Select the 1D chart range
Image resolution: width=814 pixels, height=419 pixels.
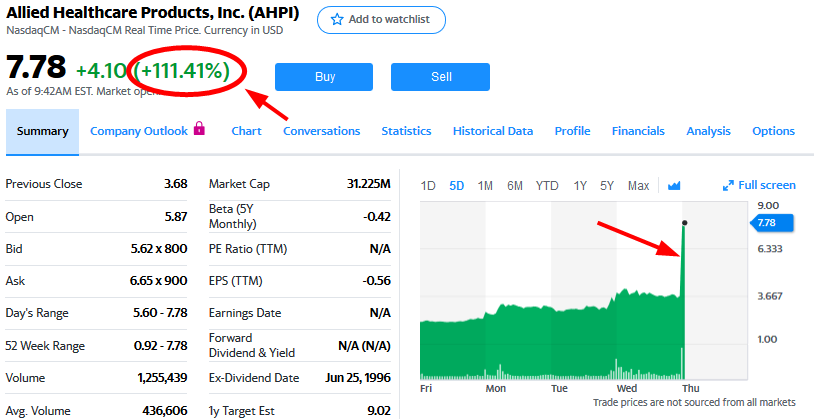pos(428,185)
